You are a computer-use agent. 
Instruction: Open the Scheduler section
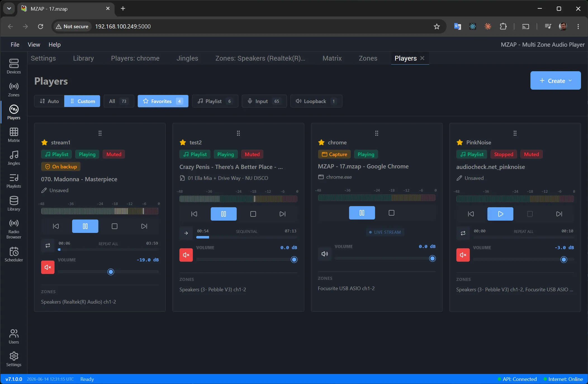pyautogui.click(x=14, y=254)
